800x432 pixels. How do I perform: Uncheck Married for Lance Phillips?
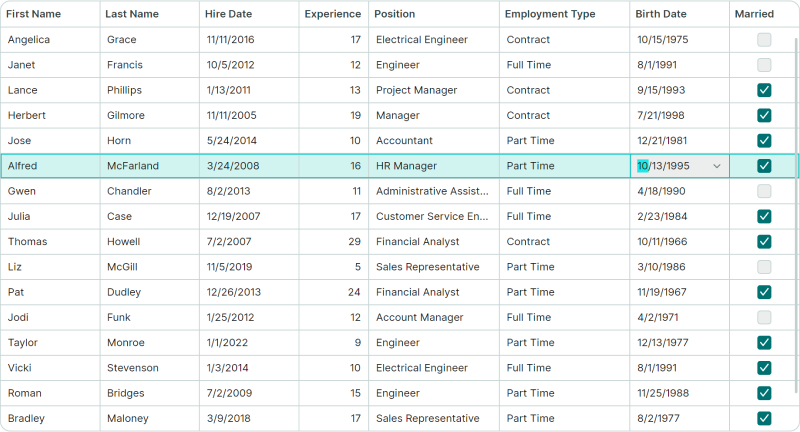764,90
